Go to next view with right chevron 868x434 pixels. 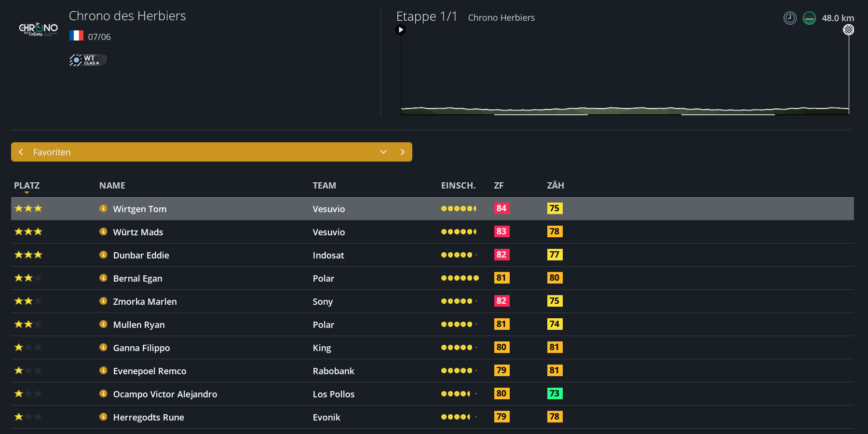[402, 152]
